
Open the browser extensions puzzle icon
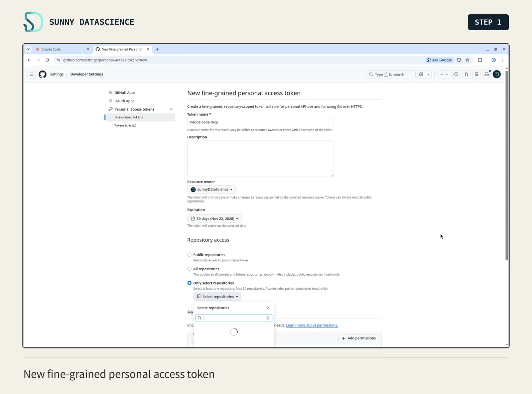[480, 60]
